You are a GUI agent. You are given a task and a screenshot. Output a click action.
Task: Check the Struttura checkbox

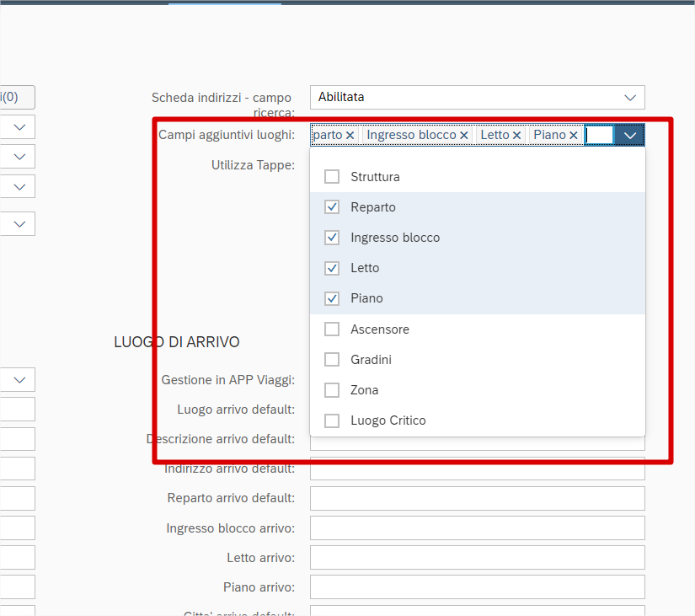(x=332, y=177)
